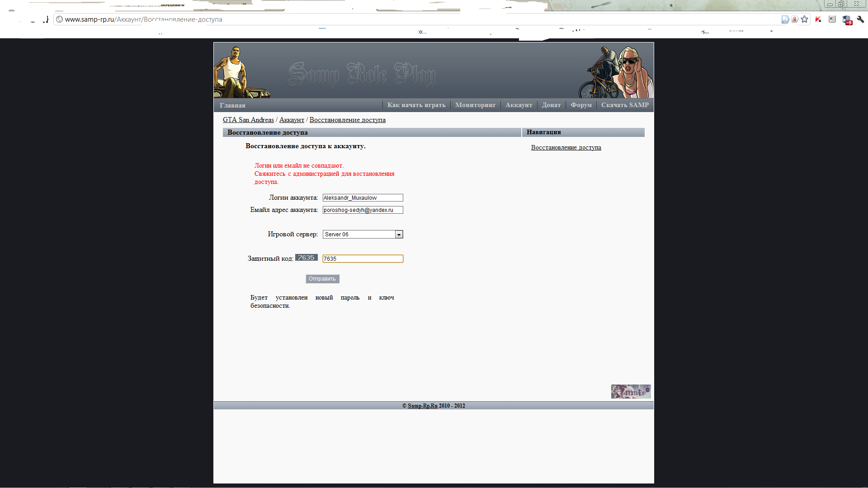Open the weather extension showing -9
Viewport: 868px width, 488px height.
coord(847,20)
